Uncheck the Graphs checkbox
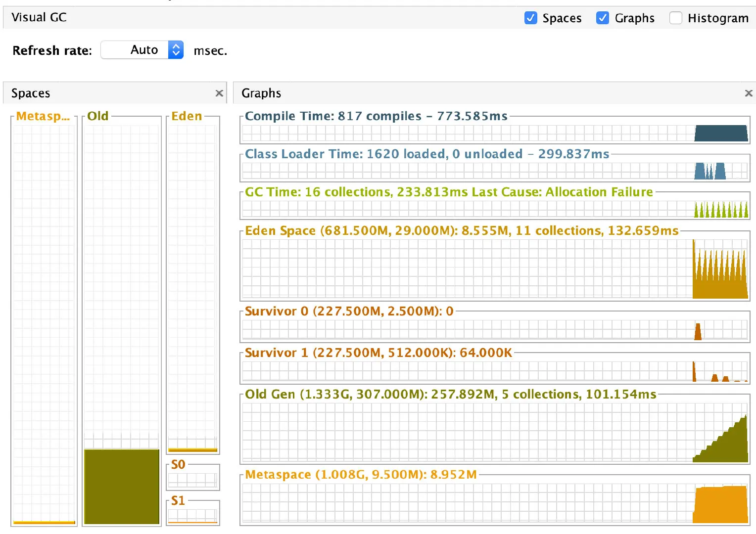756x534 pixels. pyautogui.click(x=603, y=18)
